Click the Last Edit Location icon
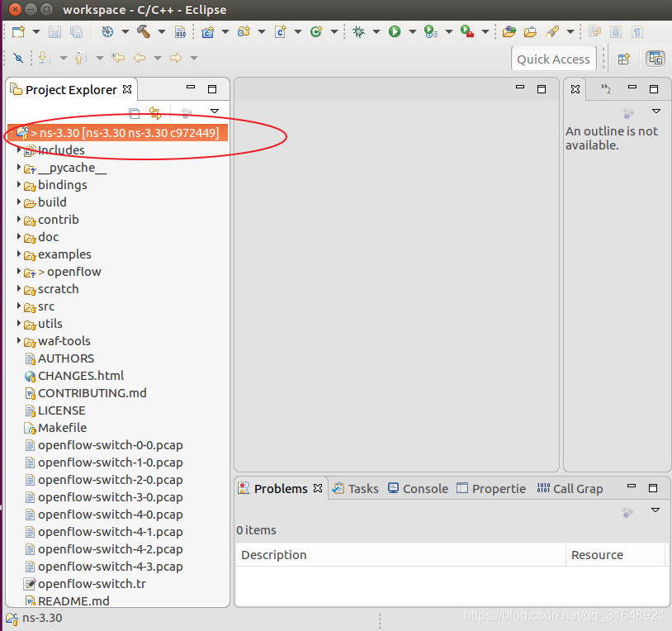672x631 pixels. pos(118,58)
